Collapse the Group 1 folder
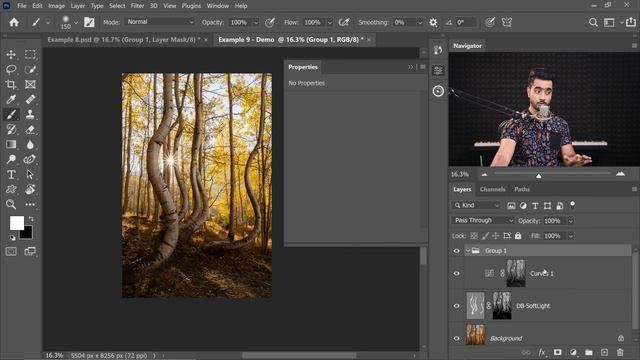This screenshot has width=640, height=360. pos(467,251)
